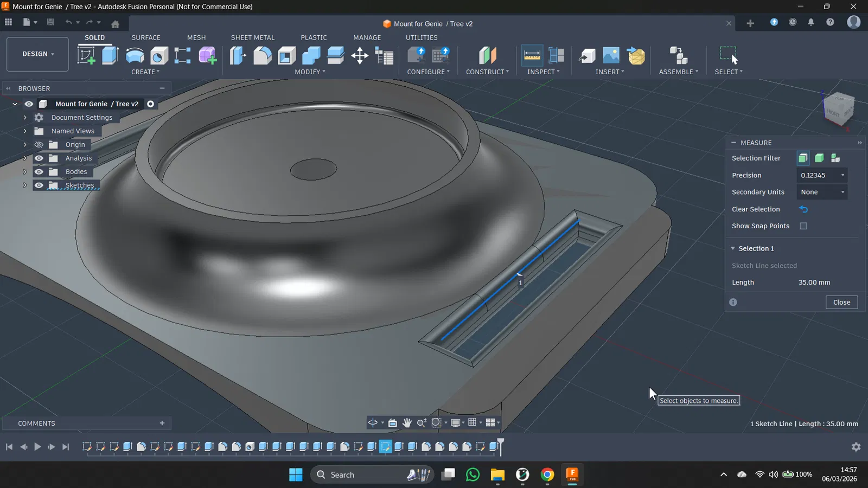Start the Create Sketch tool
The image size is (868, 488).
pos(86,55)
